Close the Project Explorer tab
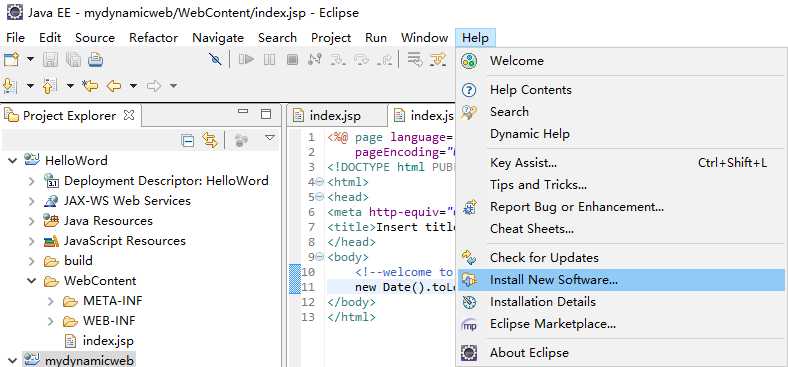788x367 pixels. (129, 116)
